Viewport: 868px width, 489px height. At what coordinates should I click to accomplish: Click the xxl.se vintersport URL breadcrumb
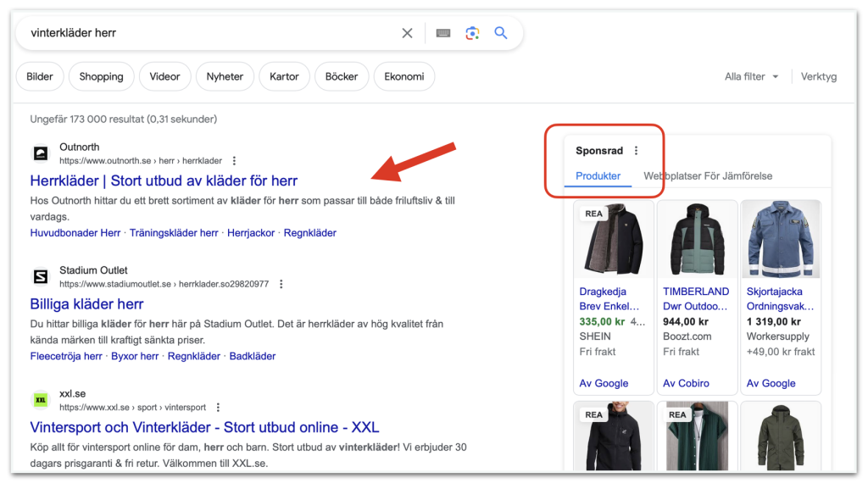click(133, 408)
